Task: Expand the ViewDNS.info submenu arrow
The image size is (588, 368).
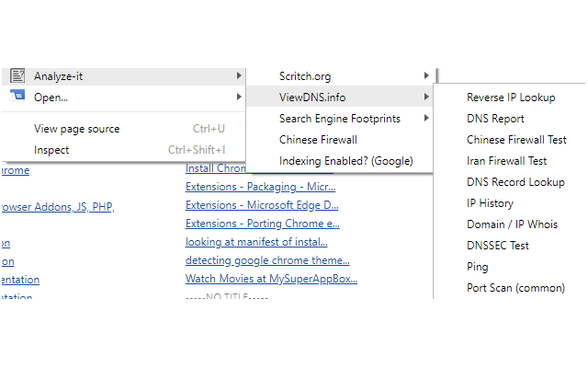Action: [x=426, y=97]
